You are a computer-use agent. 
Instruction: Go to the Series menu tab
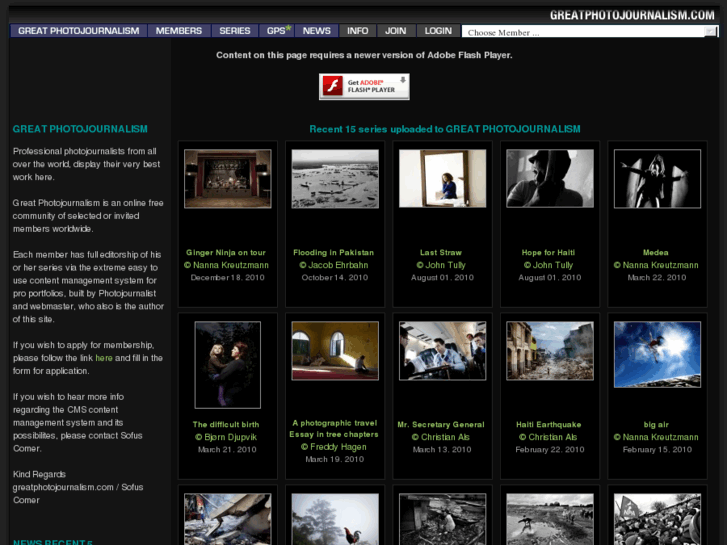click(235, 31)
